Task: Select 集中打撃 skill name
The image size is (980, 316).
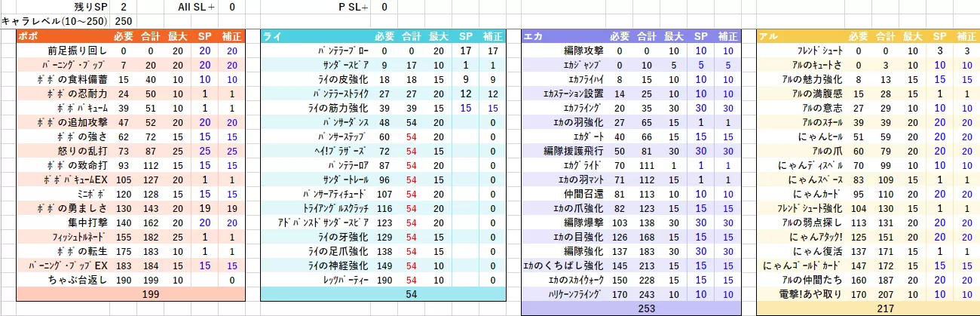Action: (x=87, y=222)
